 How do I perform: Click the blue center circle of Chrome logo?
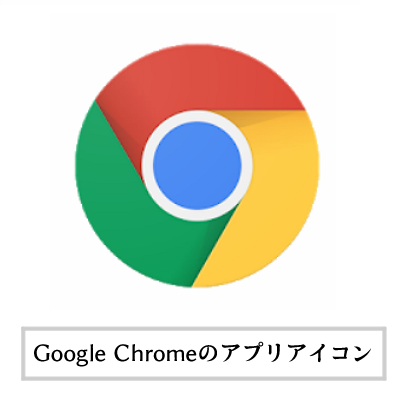(197, 166)
